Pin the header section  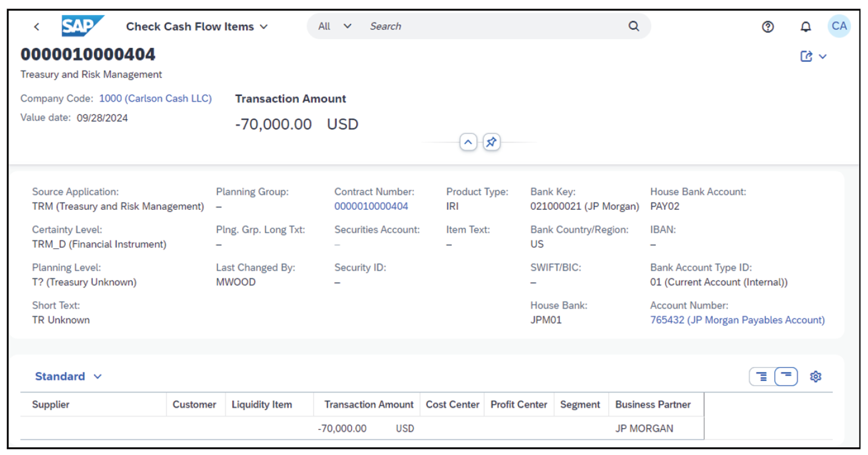pos(491,142)
